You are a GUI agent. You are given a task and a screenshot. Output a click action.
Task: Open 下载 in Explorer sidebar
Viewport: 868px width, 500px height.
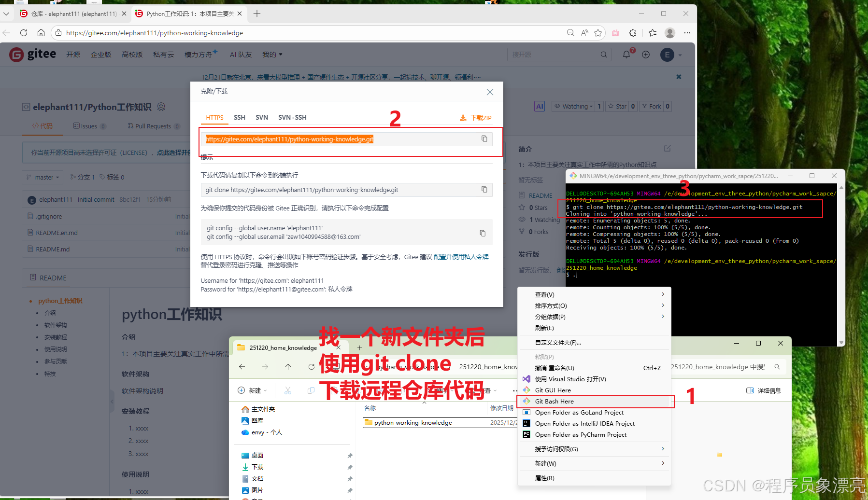click(257, 467)
